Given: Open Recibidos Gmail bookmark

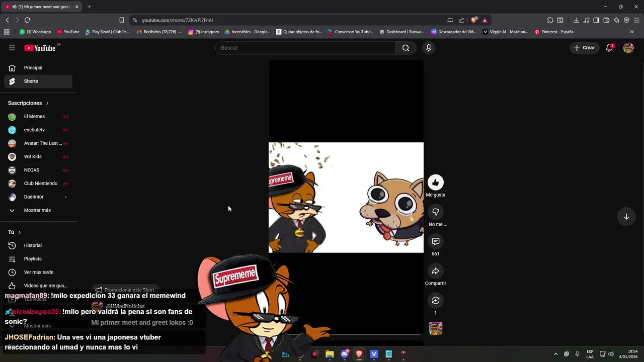Looking at the screenshot, I should point(159,32).
